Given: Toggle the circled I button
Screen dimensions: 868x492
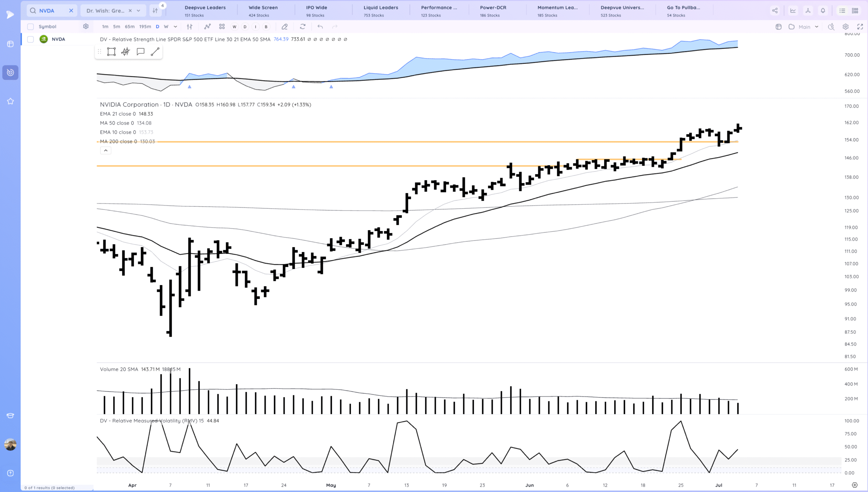Looking at the screenshot, I should (x=256, y=27).
